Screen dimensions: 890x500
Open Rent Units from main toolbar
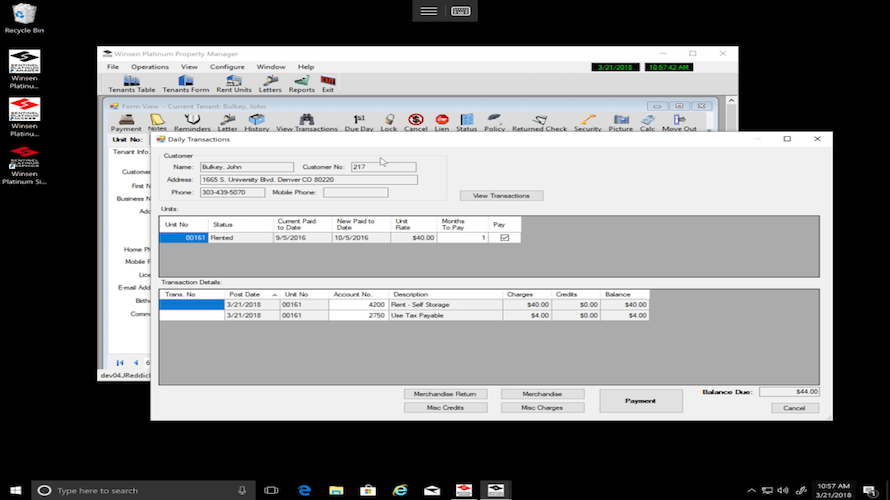(233, 84)
